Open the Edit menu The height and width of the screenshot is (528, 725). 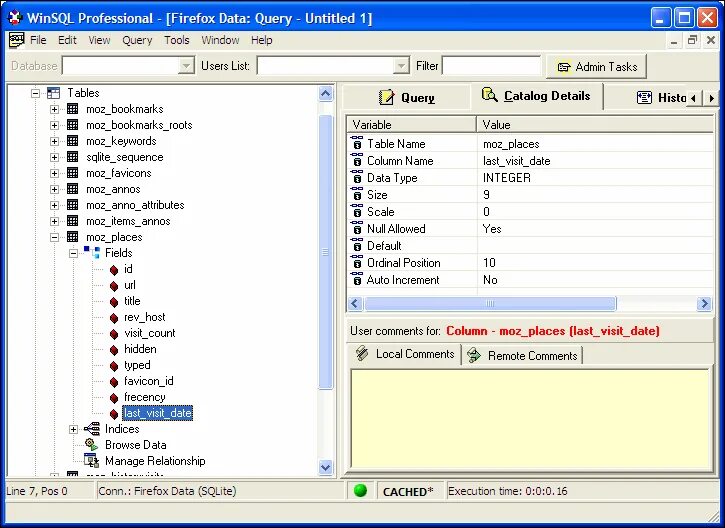coord(67,40)
